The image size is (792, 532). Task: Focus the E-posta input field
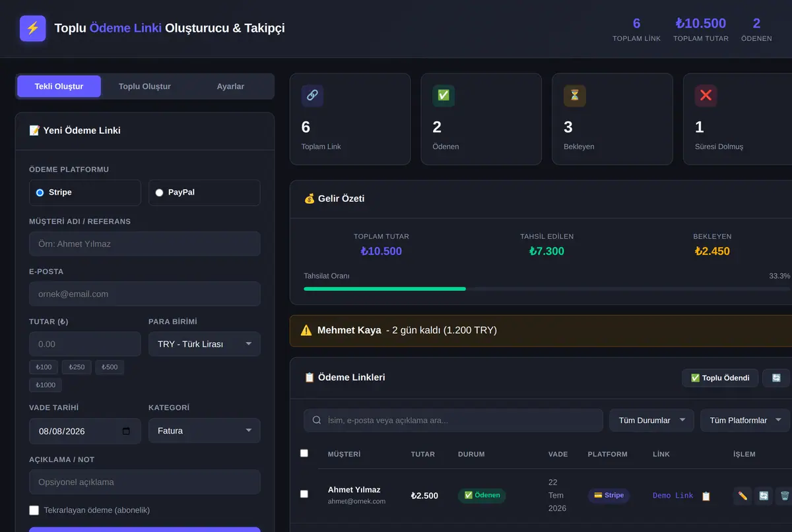(x=145, y=294)
